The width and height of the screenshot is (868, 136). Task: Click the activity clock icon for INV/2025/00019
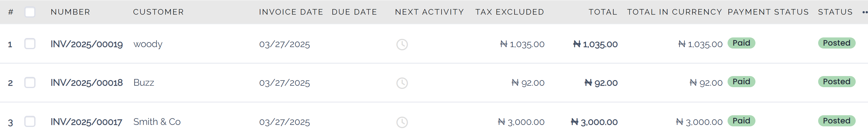tap(402, 44)
